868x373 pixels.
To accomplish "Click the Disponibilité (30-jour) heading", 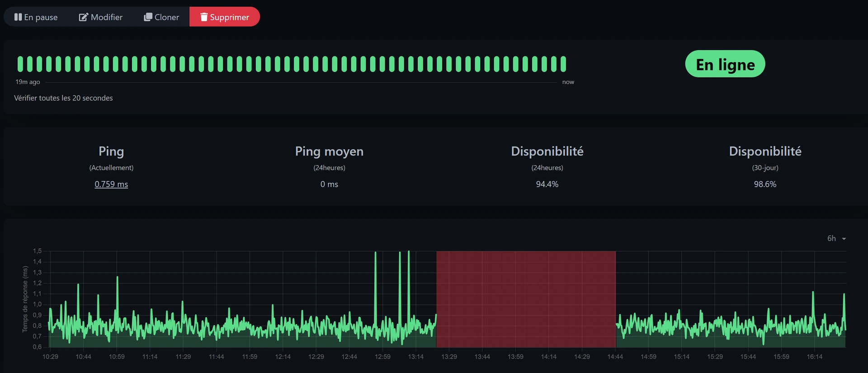I will coord(765,151).
